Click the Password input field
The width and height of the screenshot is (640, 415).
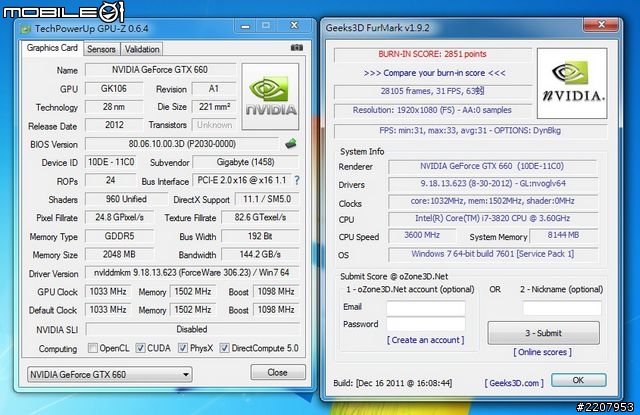click(425, 324)
